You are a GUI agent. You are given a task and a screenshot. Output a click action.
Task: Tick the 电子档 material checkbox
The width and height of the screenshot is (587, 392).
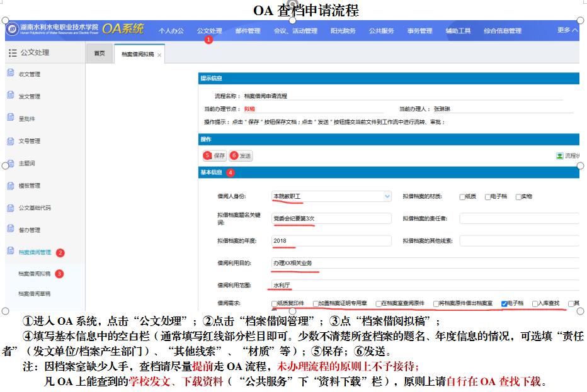pos(487,197)
